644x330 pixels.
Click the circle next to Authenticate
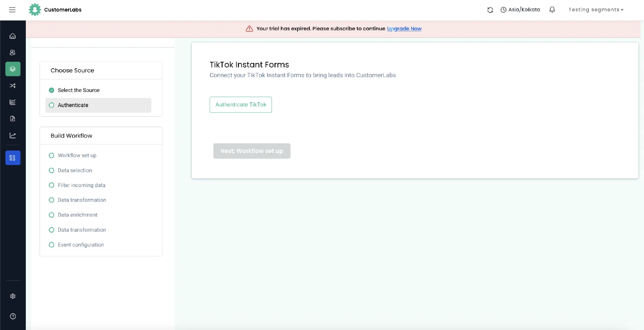pos(52,105)
